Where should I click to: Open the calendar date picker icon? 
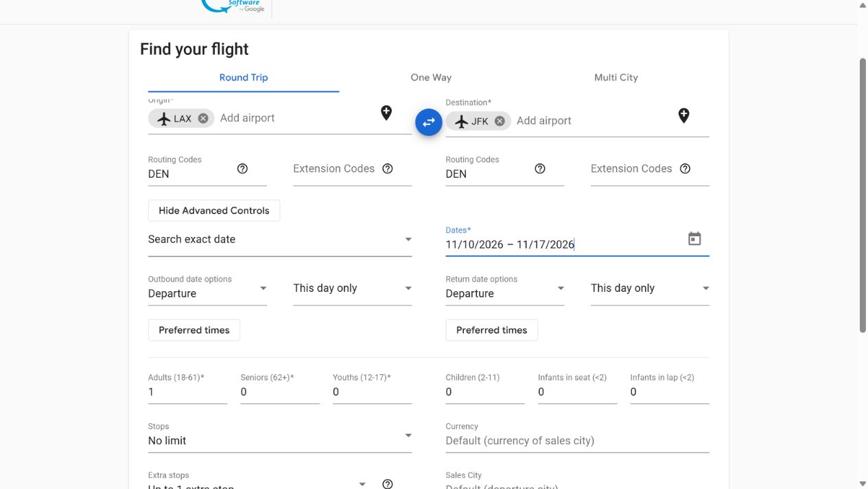[x=694, y=238]
